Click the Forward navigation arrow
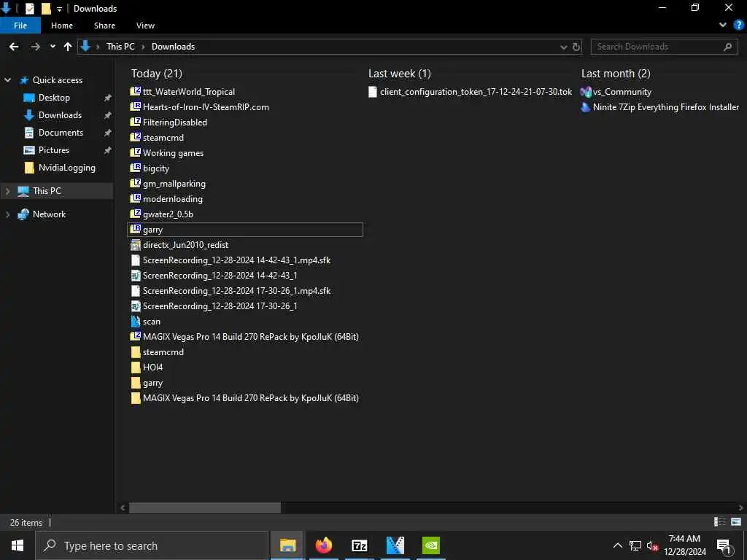The width and height of the screenshot is (747, 560). (x=35, y=47)
